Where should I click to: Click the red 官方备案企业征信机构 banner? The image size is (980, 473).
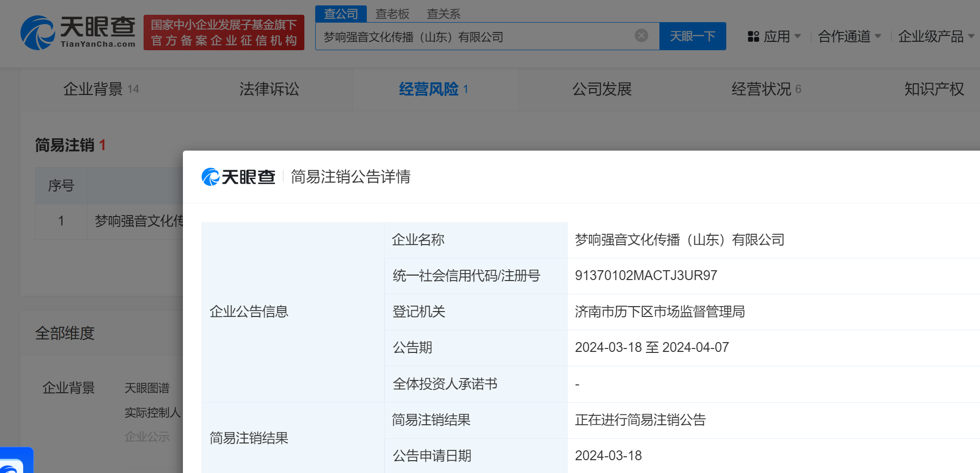224,32
